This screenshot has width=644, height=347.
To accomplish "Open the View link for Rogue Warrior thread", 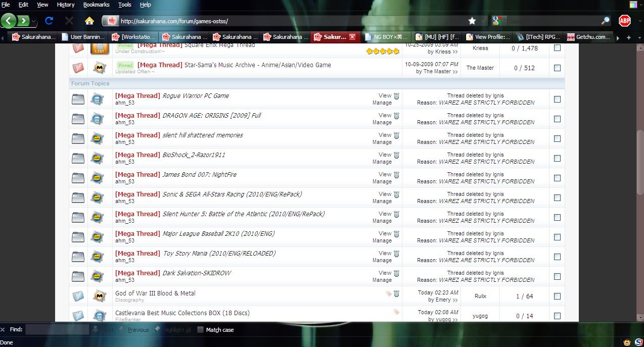I will click(385, 95).
